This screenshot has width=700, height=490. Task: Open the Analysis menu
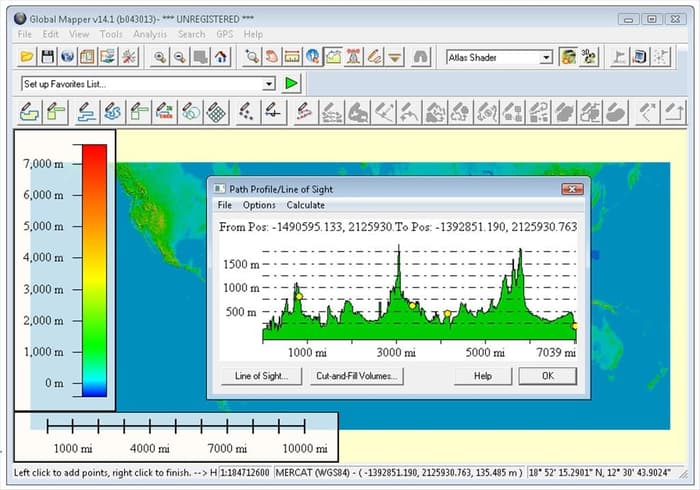(150, 34)
